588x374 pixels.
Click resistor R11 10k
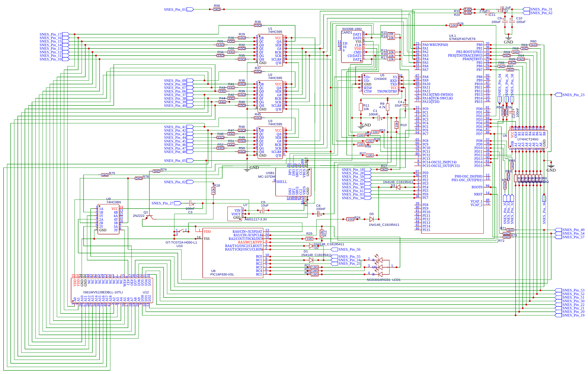point(361,107)
